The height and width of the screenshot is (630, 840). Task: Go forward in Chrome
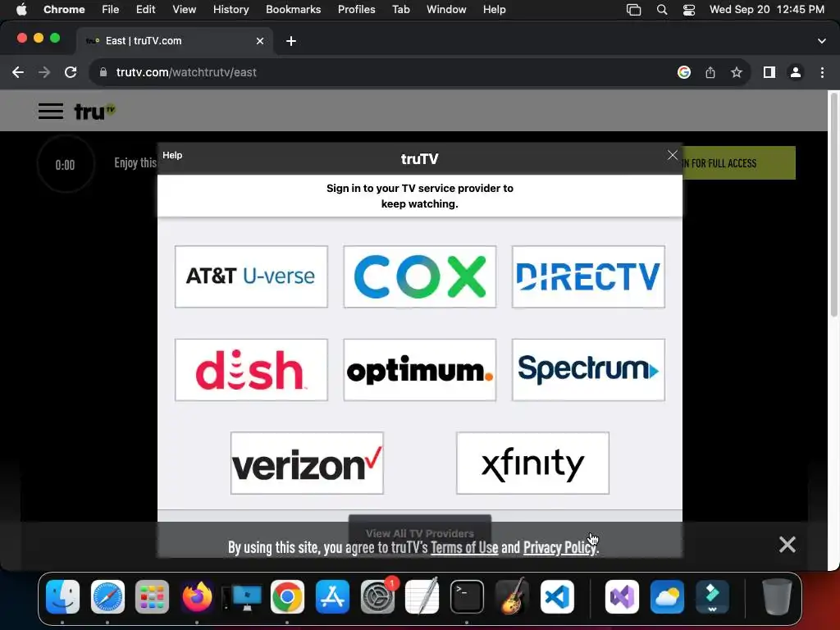44,72
